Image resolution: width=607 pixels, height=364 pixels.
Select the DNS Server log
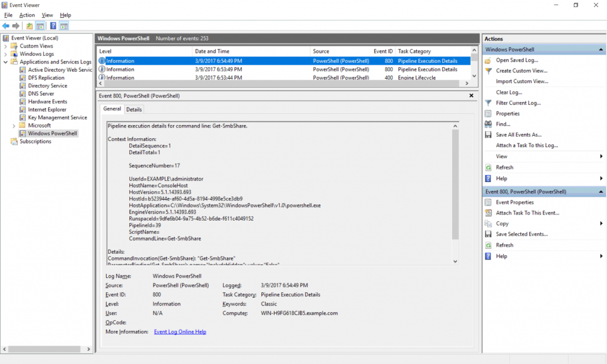point(40,94)
